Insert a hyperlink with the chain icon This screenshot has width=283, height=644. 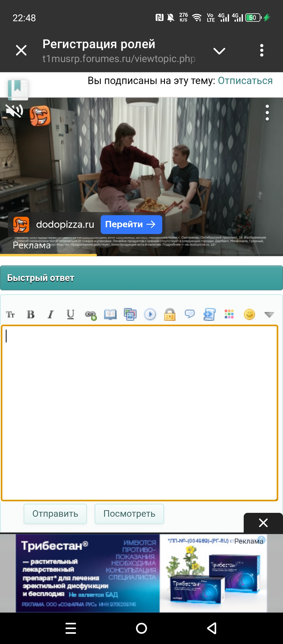pos(91,314)
